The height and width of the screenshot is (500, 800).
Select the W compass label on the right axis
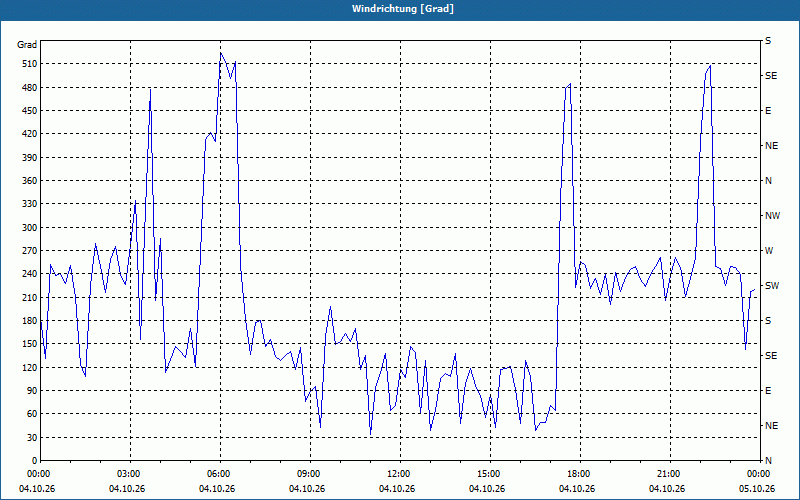(x=769, y=251)
